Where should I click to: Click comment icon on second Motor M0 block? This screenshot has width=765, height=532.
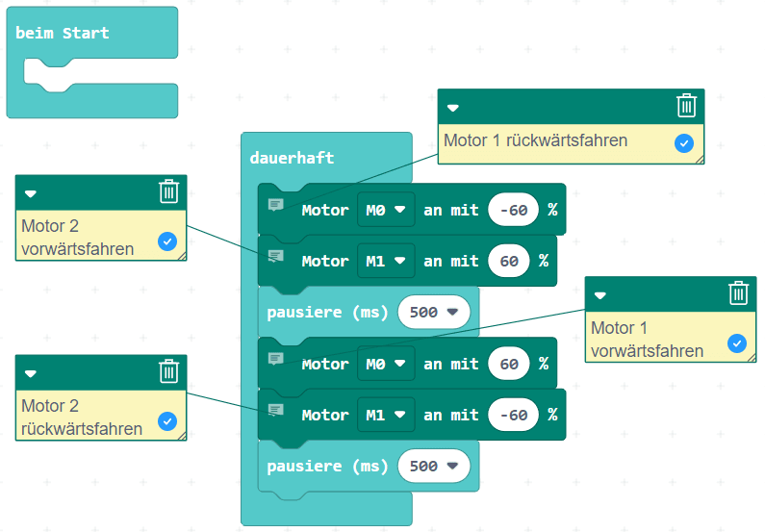(x=276, y=359)
